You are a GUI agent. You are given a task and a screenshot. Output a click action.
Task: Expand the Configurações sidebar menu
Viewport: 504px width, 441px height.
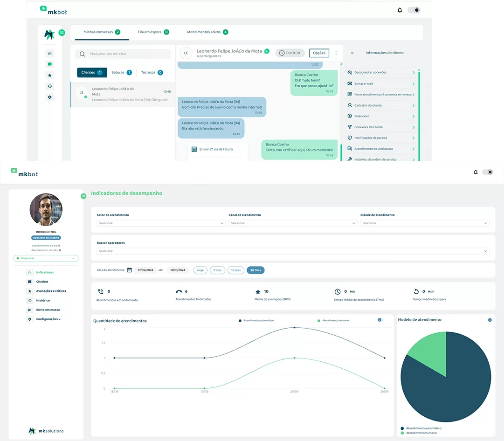coord(48,319)
